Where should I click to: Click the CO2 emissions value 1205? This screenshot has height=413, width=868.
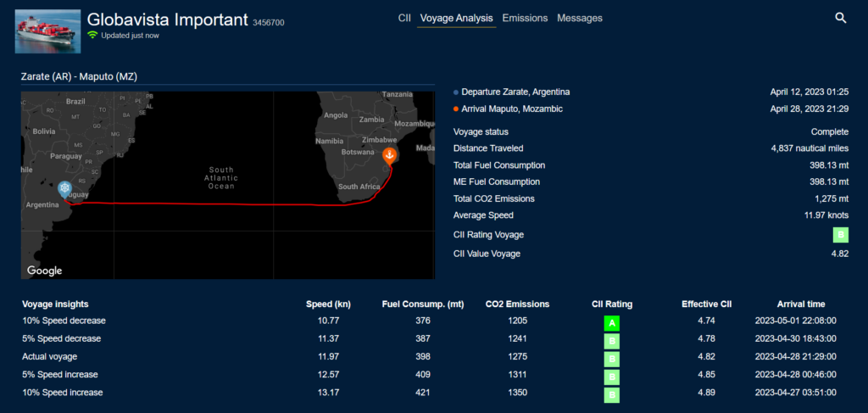(517, 321)
